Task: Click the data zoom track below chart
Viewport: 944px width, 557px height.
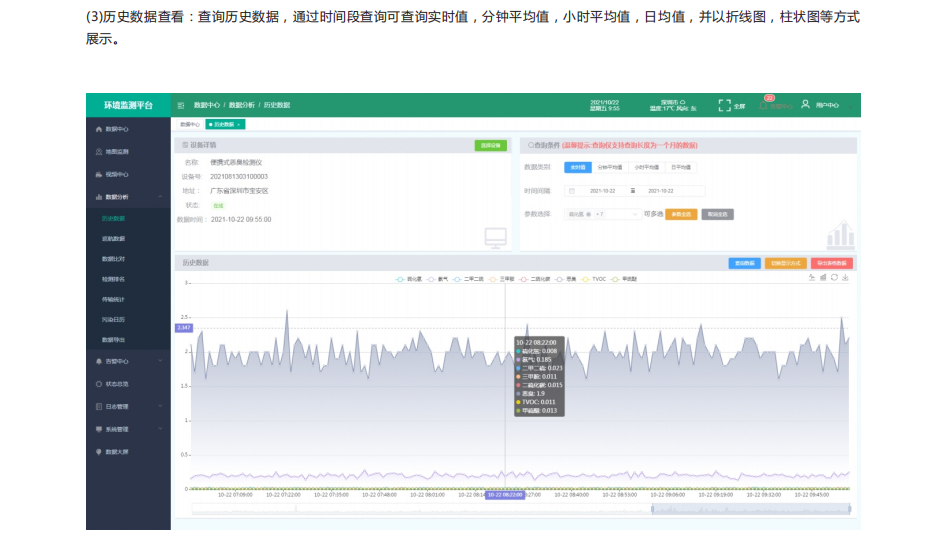Action: [x=521, y=509]
